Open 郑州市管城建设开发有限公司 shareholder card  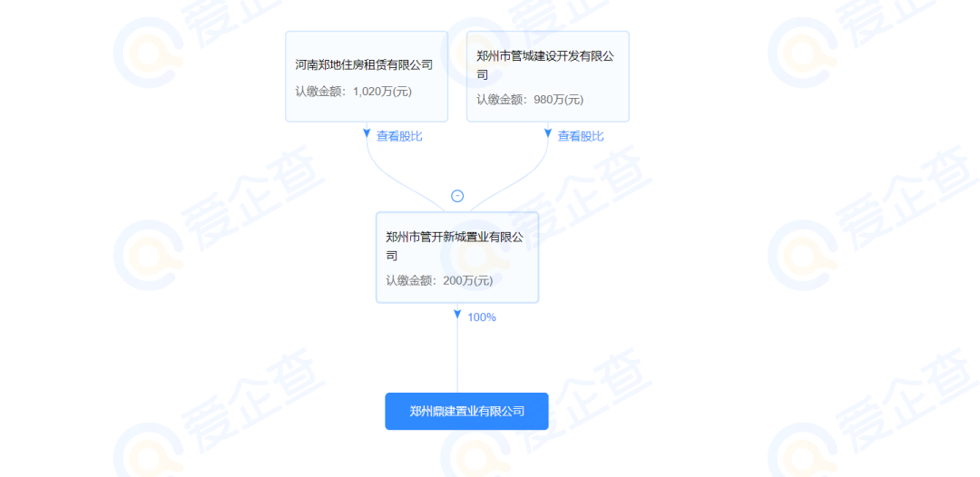tap(548, 76)
